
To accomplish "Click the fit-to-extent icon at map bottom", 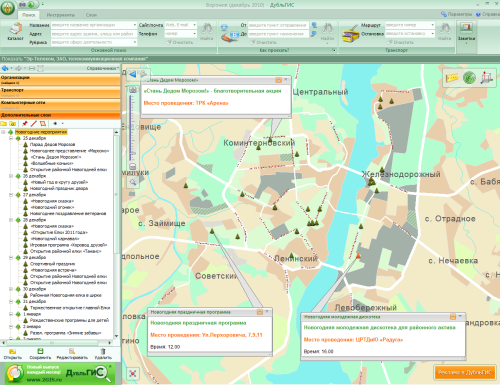I will pos(133,373).
